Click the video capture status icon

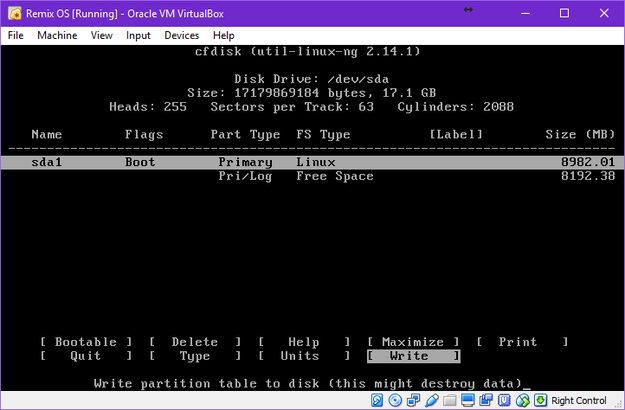click(x=486, y=400)
